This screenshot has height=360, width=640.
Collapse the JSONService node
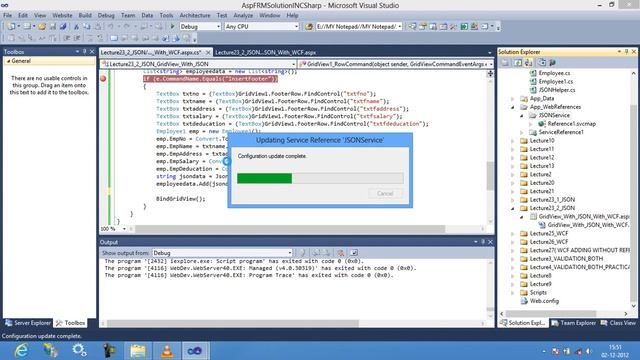coord(522,116)
